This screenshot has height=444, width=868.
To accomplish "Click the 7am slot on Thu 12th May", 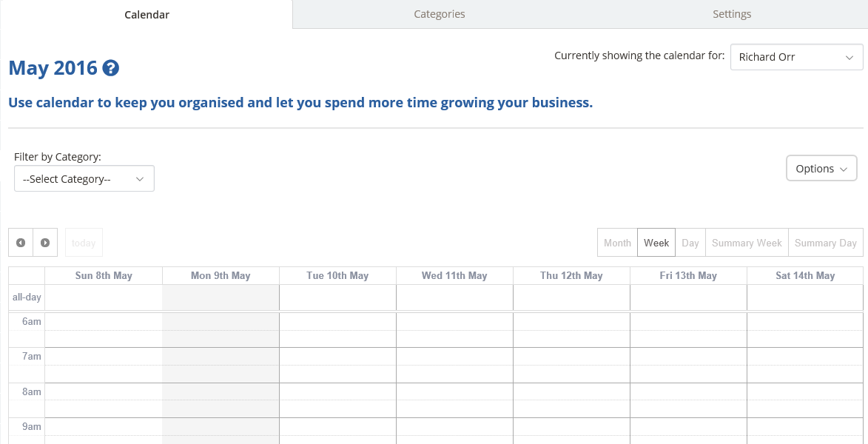I will pyautogui.click(x=571, y=357).
